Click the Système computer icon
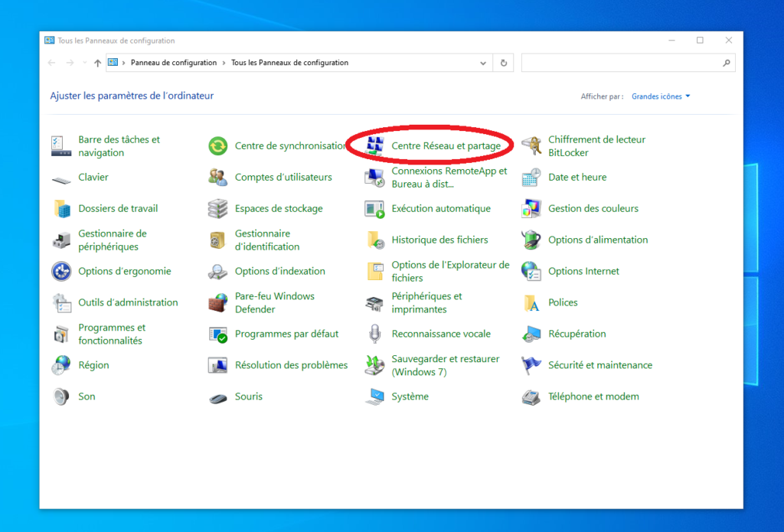Screen dimensions: 784x532 coord(374,397)
